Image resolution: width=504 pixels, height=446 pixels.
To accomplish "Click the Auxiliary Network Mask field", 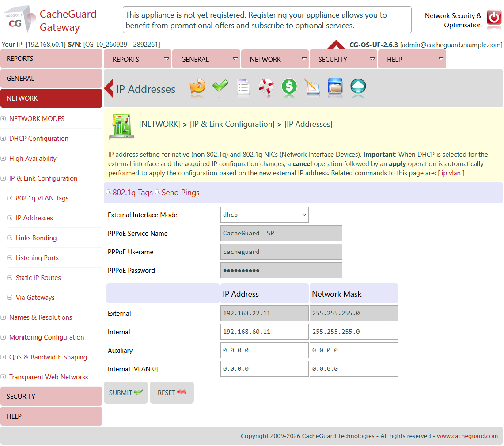I will click(x=353, y=351).
